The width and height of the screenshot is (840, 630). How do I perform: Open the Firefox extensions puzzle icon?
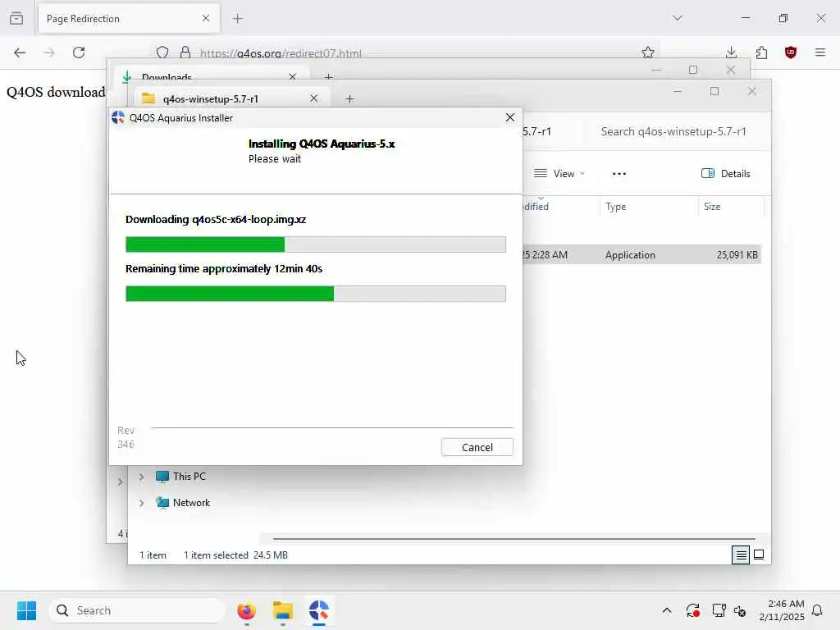coord(761,52)
